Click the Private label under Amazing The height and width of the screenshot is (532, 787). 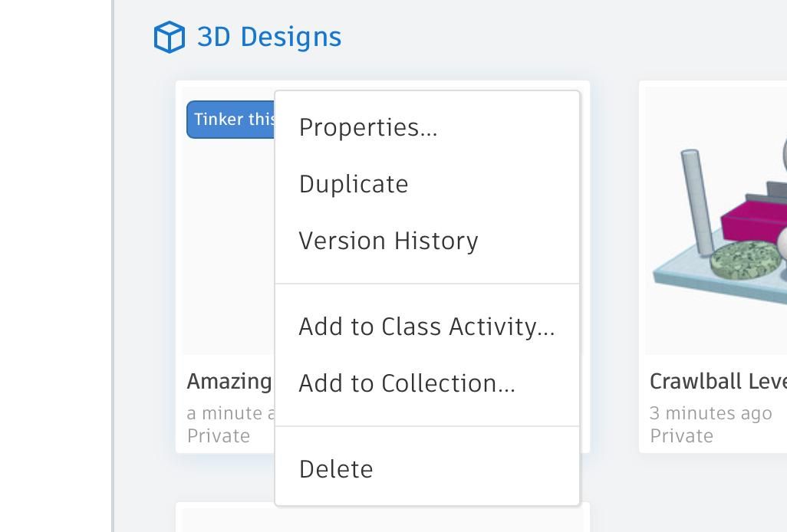219,435
